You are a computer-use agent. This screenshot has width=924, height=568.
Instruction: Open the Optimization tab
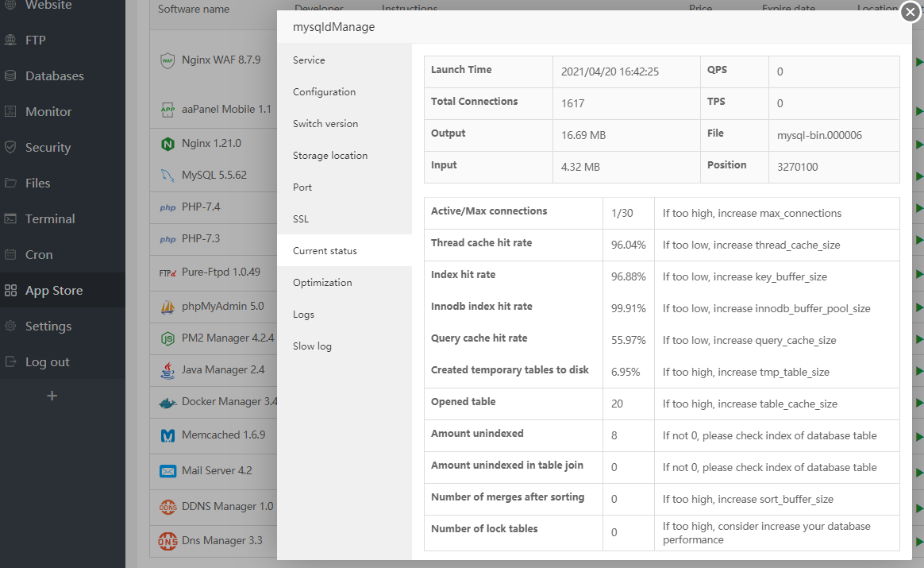point(322,283)
